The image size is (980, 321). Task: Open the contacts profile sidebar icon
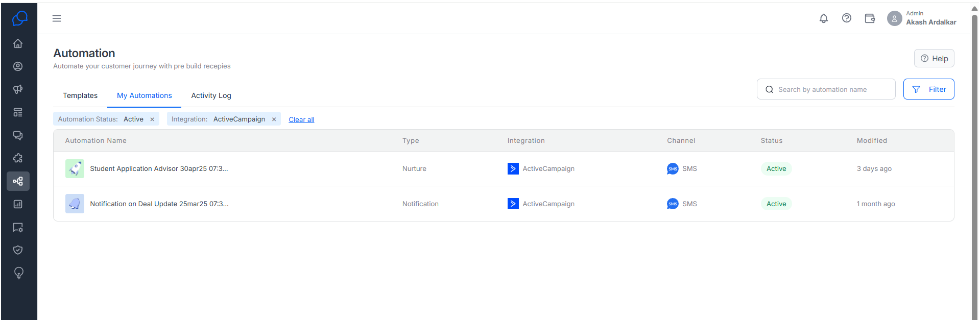[x=18, y=66]
